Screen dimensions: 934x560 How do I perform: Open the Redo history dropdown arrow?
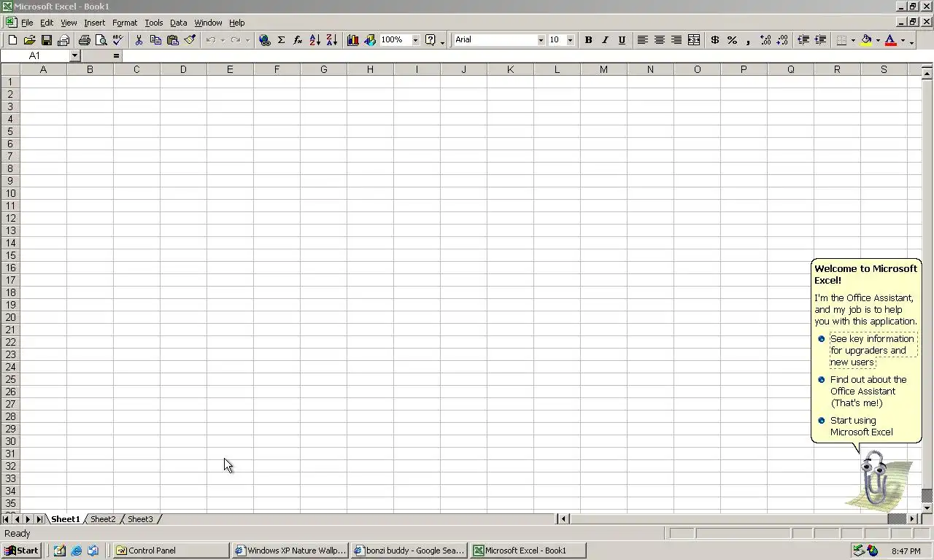coord(247,40)
